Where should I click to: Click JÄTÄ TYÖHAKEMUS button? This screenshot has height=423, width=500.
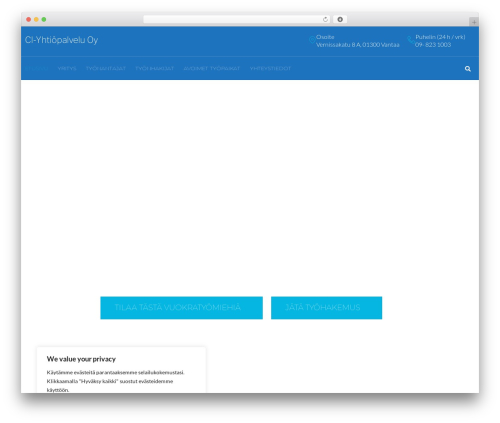click(326, 308)
